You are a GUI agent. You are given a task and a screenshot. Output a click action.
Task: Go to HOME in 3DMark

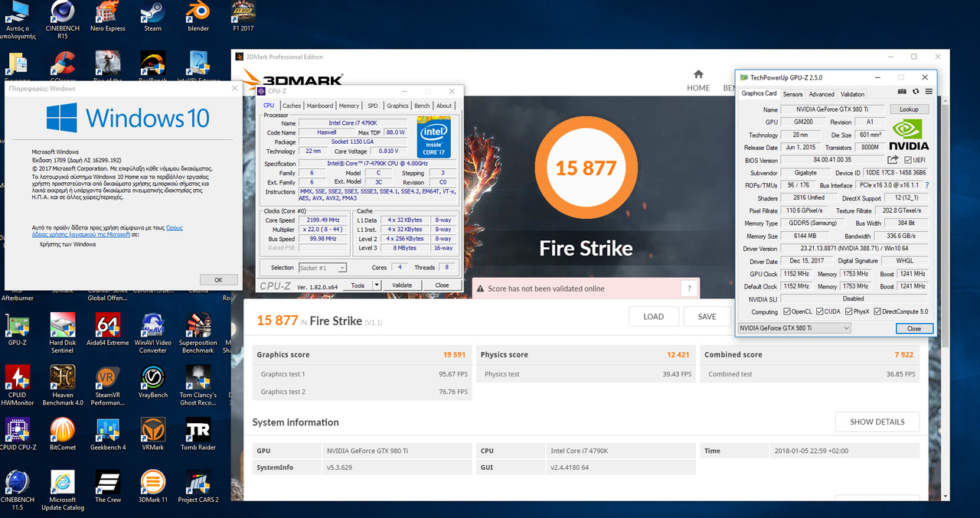pos(698,80)
